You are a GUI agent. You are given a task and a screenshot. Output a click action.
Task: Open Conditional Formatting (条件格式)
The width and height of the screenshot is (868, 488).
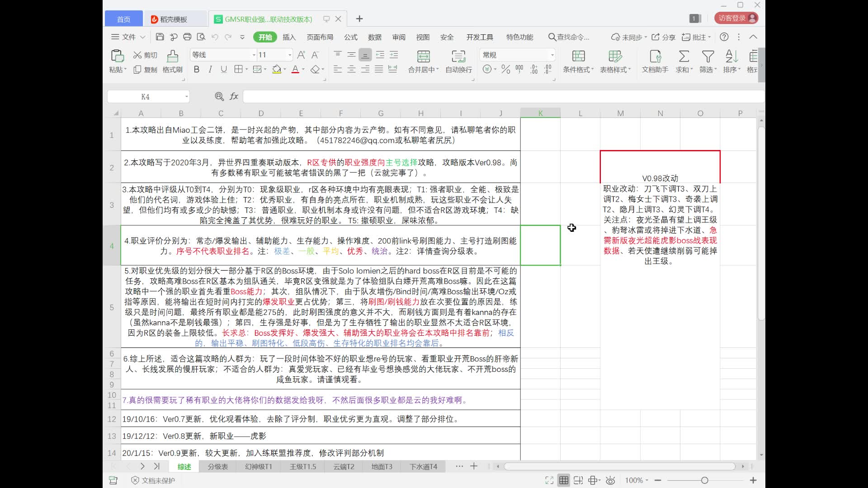coord(578,56)
